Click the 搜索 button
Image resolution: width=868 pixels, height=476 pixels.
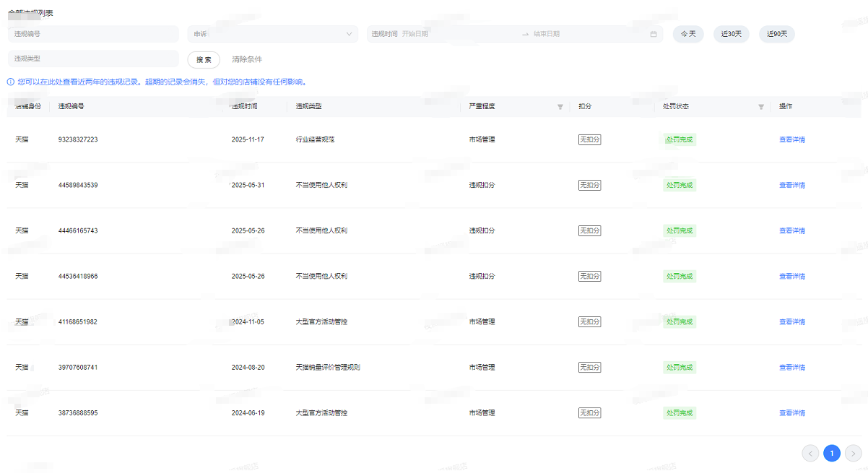[204, 59]
